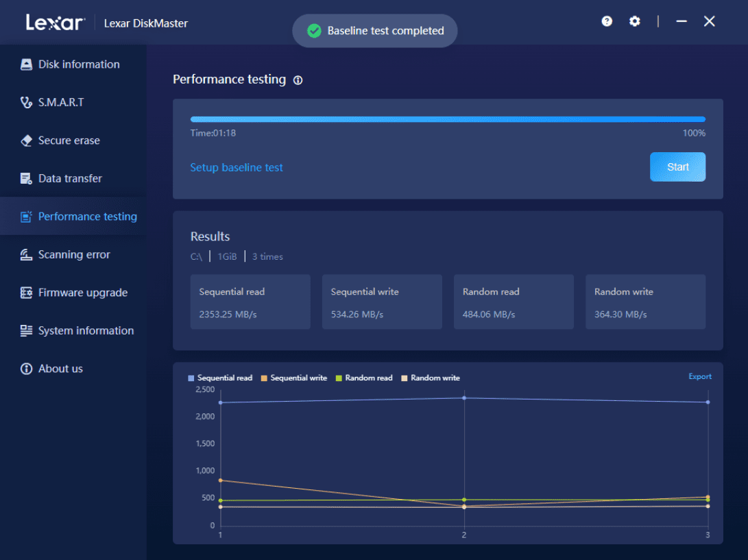Click the 3 times label

point(267,256)
